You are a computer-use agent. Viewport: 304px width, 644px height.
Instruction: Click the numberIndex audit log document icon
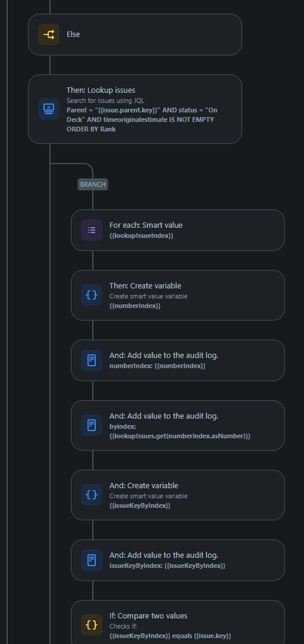tap(92, 361)
